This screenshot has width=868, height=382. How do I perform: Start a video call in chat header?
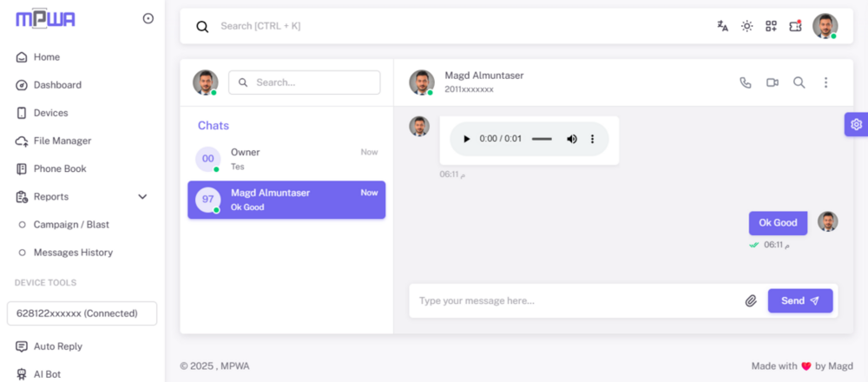(x=772, y=82)
